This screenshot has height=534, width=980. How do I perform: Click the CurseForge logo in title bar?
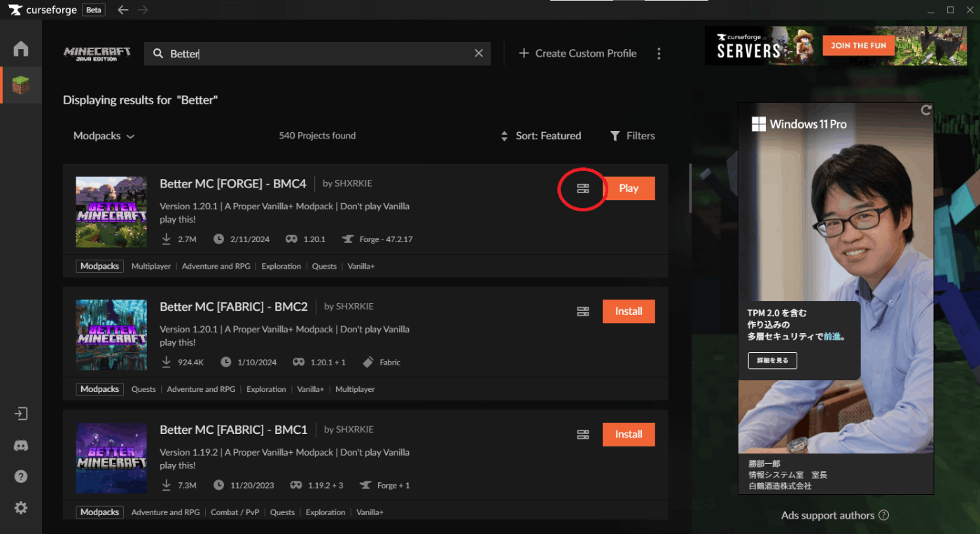(43, 10)
